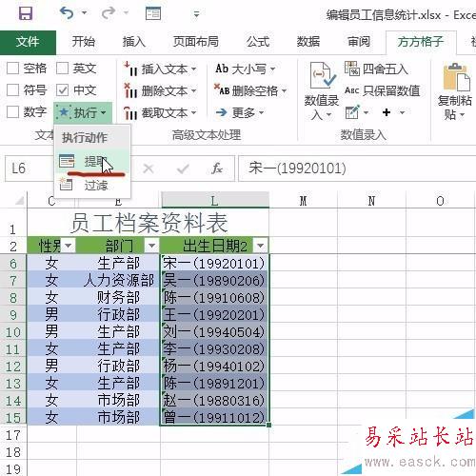
Task: Select row 17 header
Action: point(13,435)
